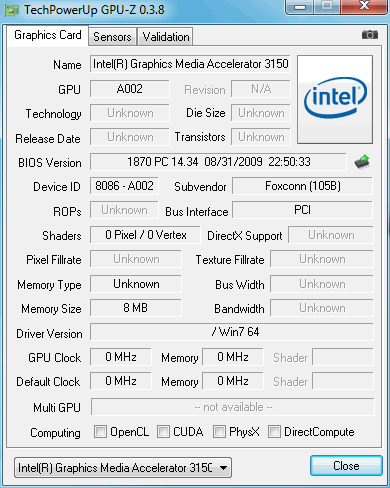Open the Validation tab
Image resolution: width=390 pixels, height=488 pixels.
pos(166,37)
